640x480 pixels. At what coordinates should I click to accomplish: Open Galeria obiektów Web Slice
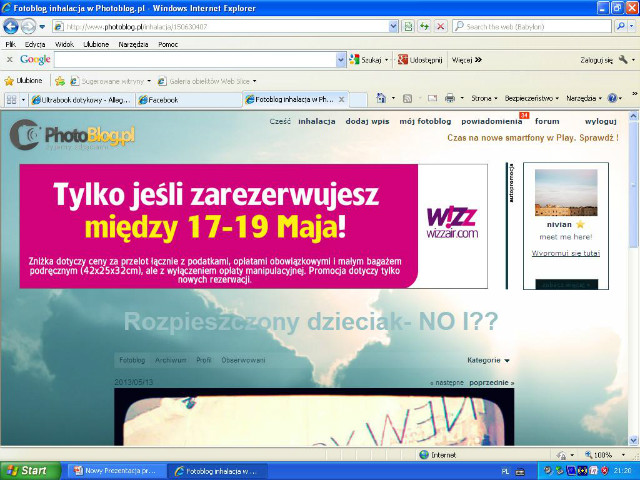click(207, 81)
